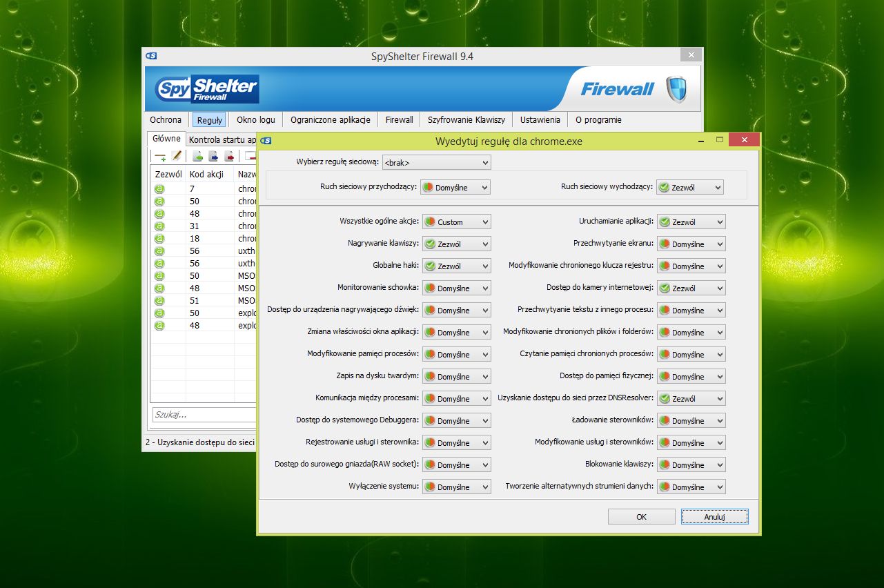884x588 pixels.
Task: Click status bar text "2 - Uzyskanie dostępu do sieci"
Action: pyautogui.click(x=200, y=442)
